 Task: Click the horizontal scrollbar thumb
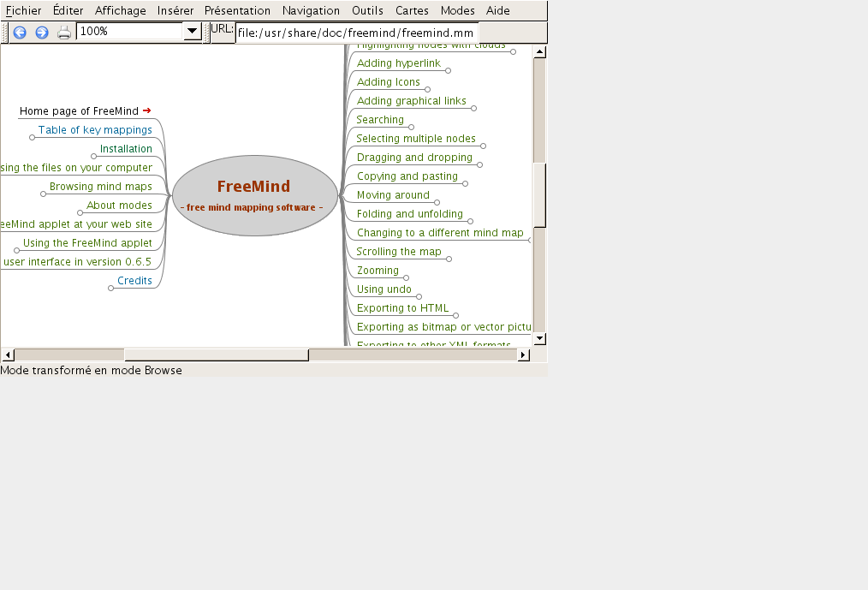click(217, 355)
